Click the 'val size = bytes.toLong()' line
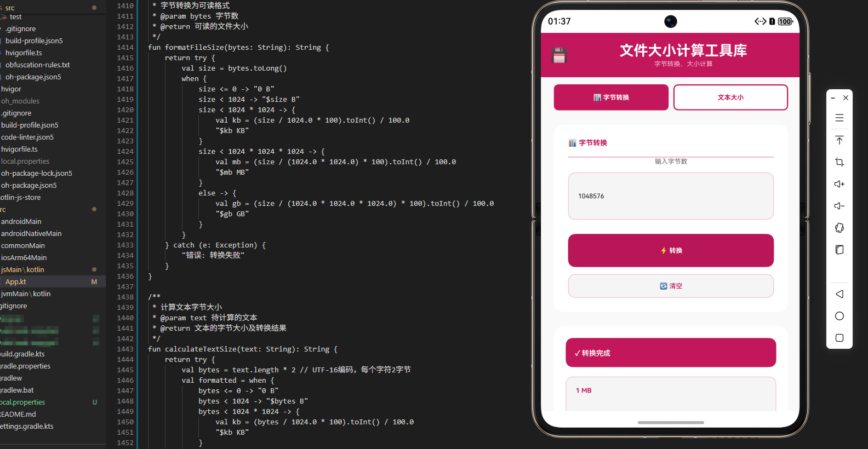This screenshot has height=449, width=868. 235,68
